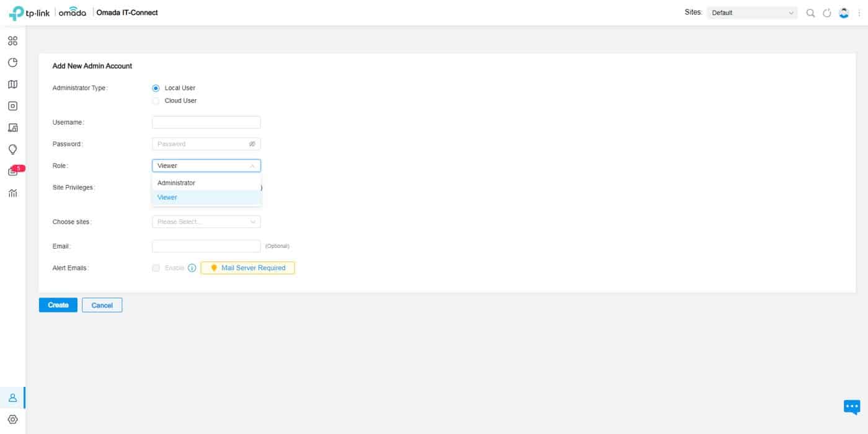Open the bar-chart reports sidebar icon
The image size is (868, 434).
click(x=12, y=193)
